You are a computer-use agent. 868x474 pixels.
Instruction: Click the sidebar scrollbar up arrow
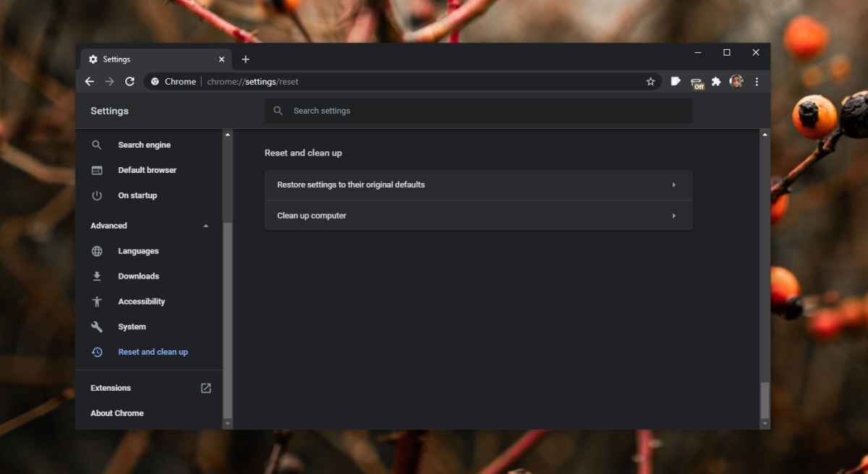(228, 135)
